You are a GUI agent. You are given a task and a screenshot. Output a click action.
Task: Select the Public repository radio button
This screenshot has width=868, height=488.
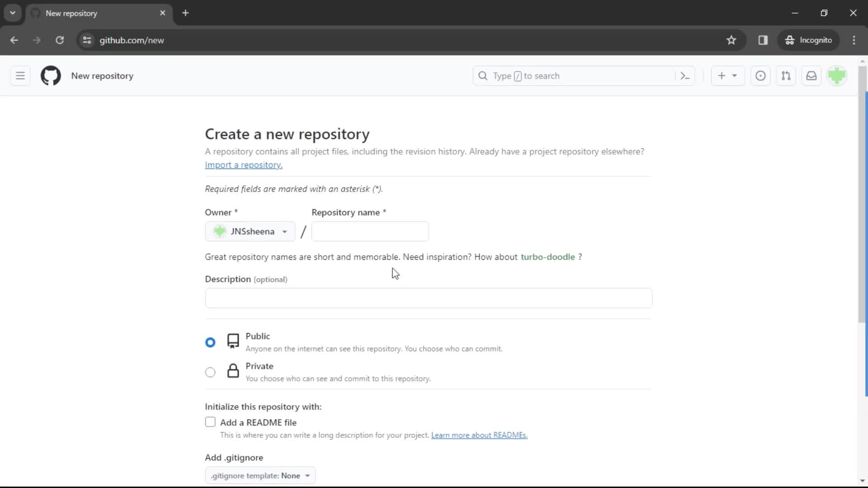(x=210, y=342)
